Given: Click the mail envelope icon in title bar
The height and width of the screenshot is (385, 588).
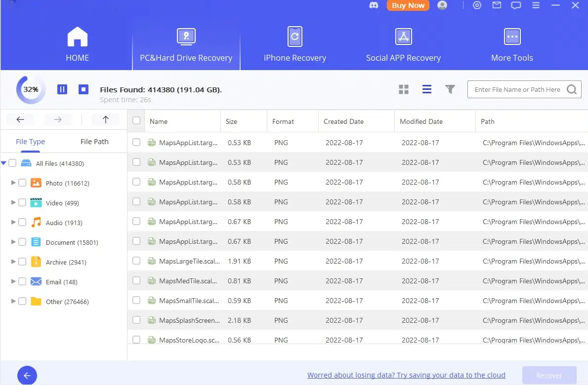Looking at the screenshot, I should 497,5.
